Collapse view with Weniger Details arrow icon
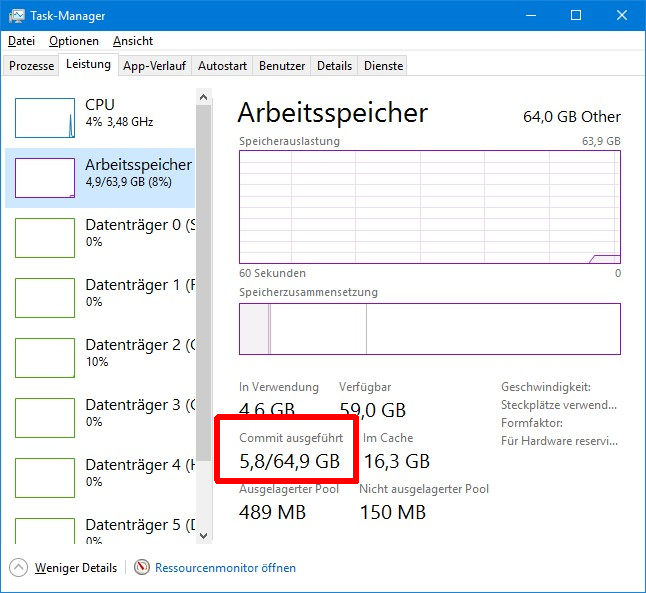The width and height of the screenshot is (646, 593). [19, 567]
